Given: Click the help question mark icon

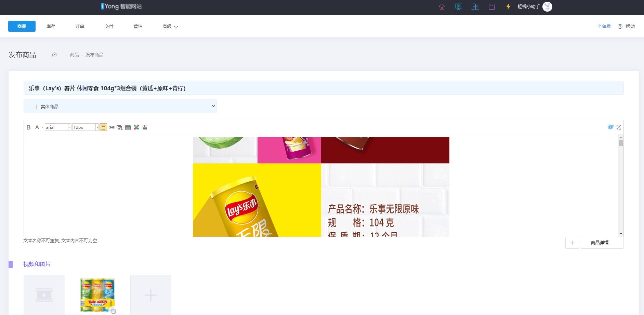Looking at the screenshot, I should pyautogui.click(x=620, y=26).
